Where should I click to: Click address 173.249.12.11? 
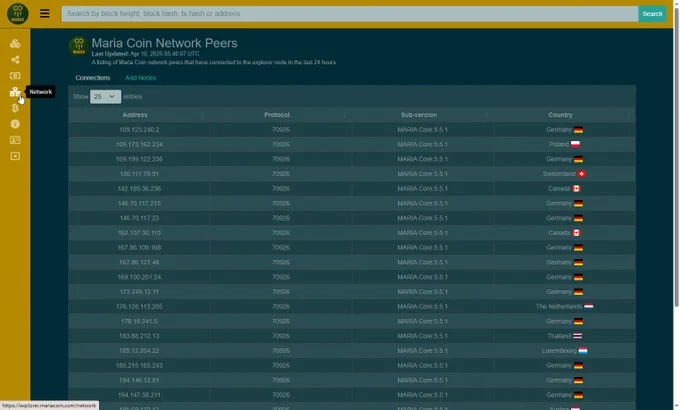coord(139,292)
